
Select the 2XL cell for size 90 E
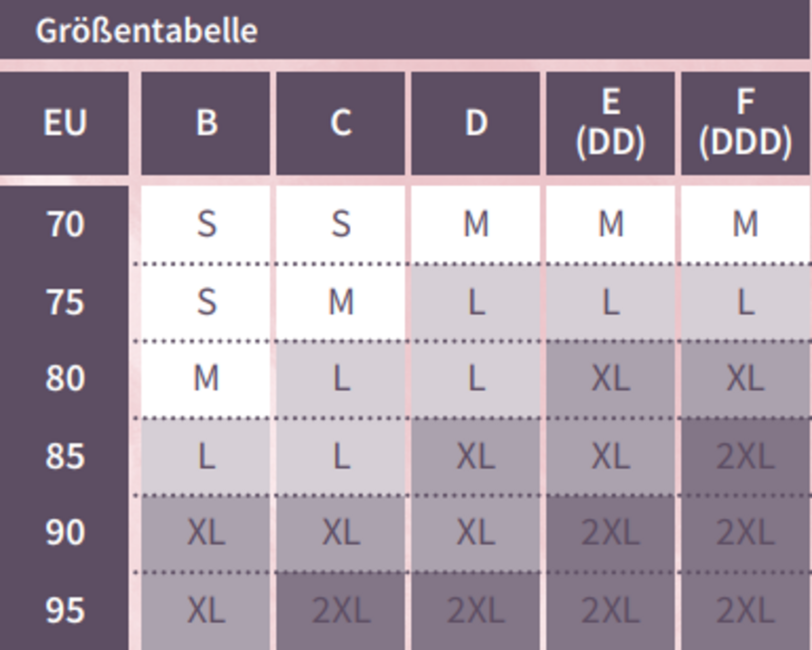pyautogui.click(x=610, y=533)
